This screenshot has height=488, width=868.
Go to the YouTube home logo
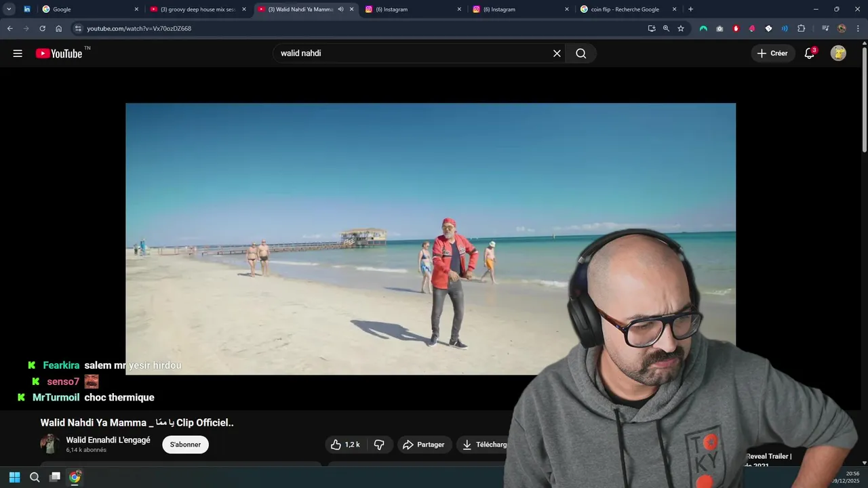click(x=59, y=54)
